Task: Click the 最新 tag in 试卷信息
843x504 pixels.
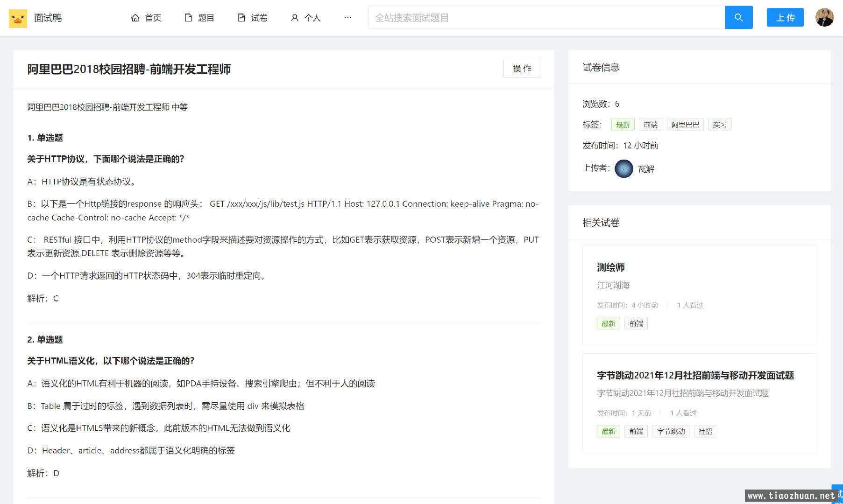Action: click(623, 125)
